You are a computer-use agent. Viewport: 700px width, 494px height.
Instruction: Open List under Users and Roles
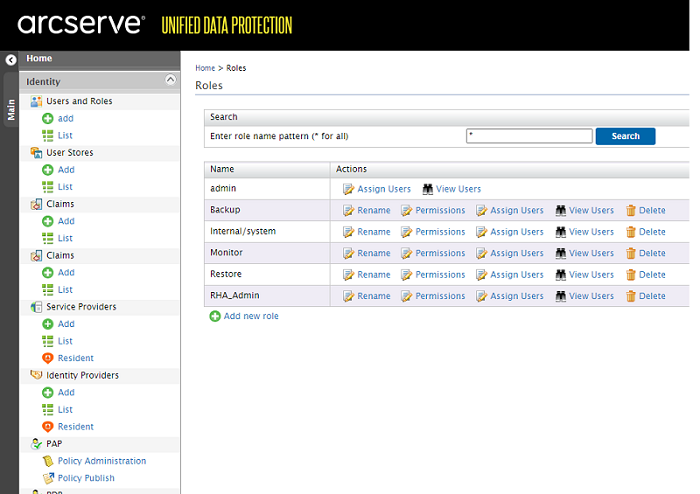65,135
